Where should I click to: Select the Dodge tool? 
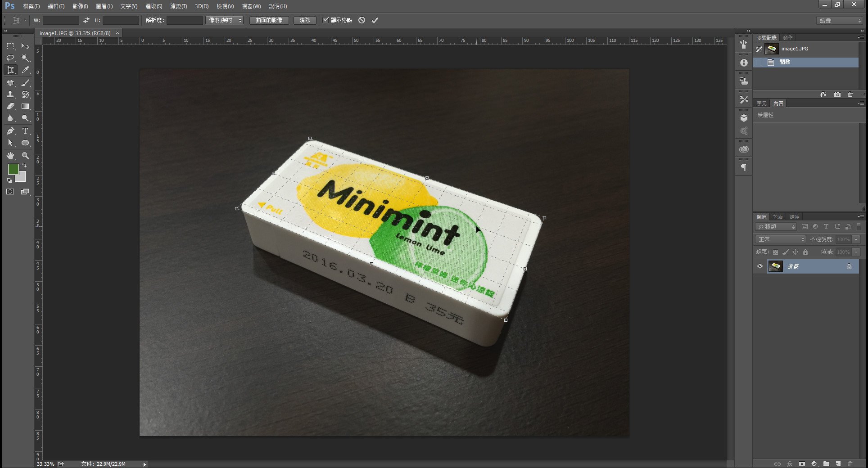pos(25,118)
